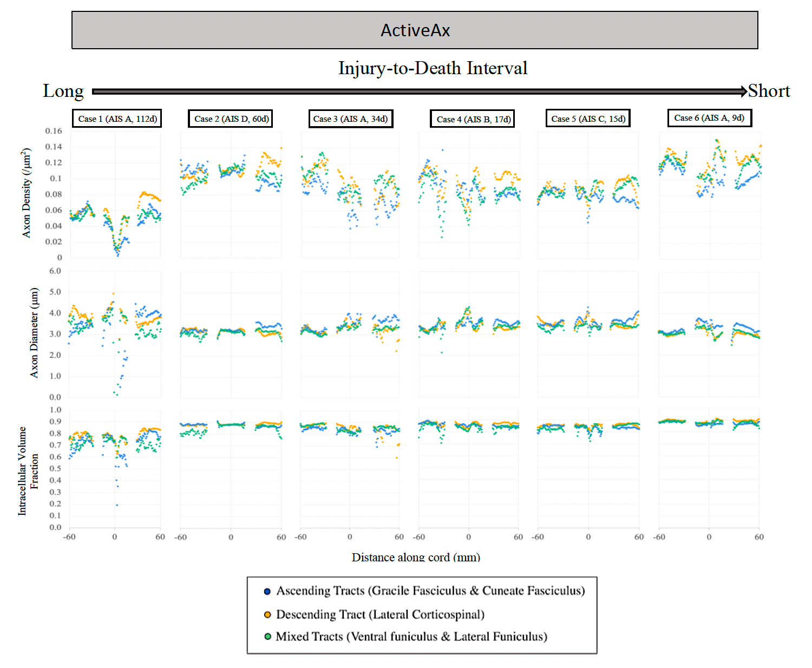
Task: Choose the Case 4 (AIS B, 17d) label
Action: 473,119
